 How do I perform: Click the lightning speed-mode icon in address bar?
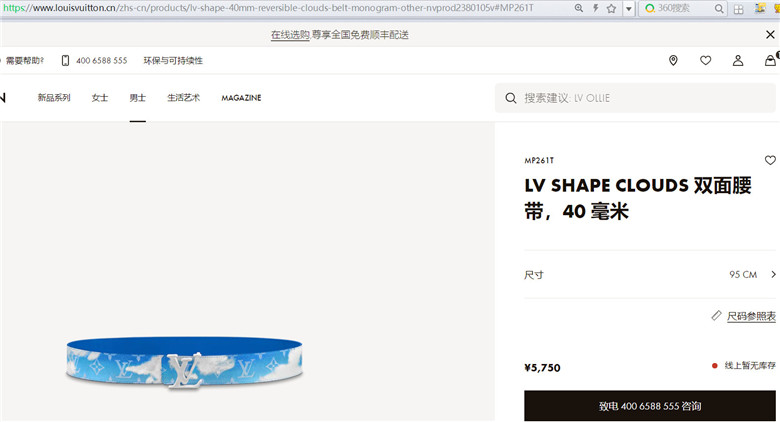595,8
